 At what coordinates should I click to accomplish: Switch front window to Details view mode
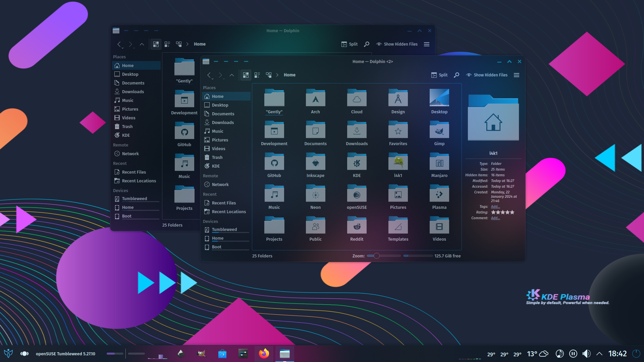click(x=269, y=75)
